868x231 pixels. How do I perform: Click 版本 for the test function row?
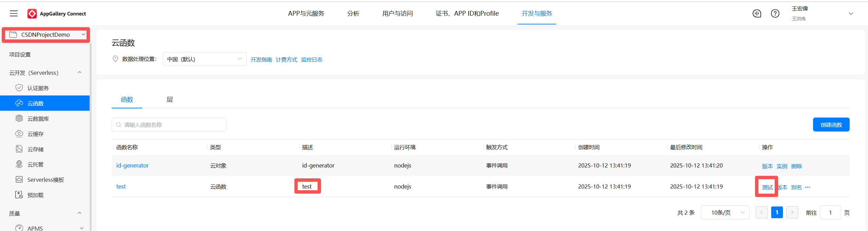(x=782, y=187)
